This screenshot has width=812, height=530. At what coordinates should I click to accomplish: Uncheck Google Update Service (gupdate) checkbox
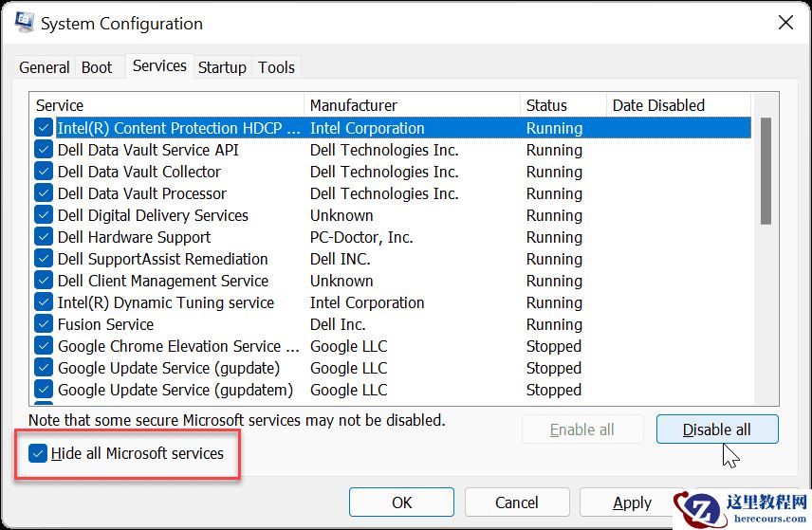tap(44, 368)
